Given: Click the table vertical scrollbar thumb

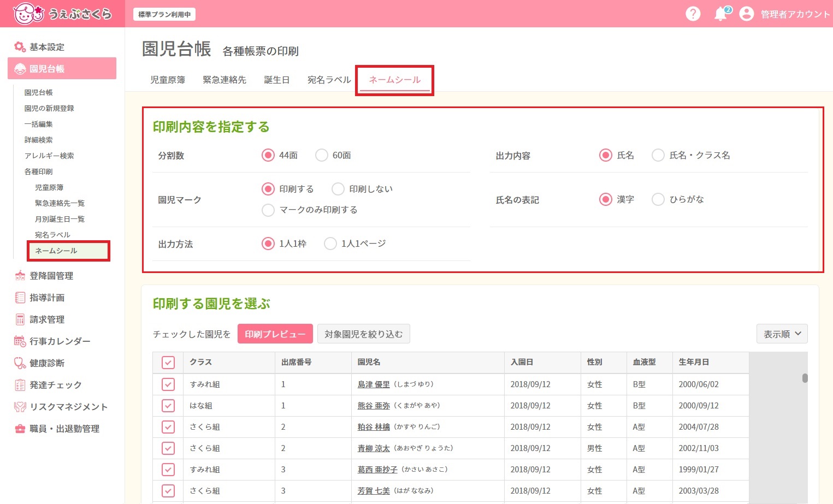Looking at the screenshot, I should [x=805, y=378].
